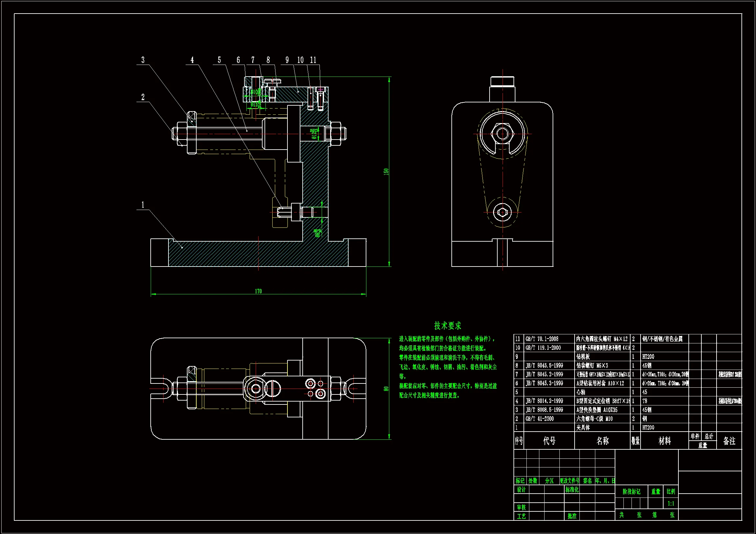756x534 pixels.
Task: Click the GB/T 41-2000 standard code cell
Action: (x=540, y=419)
